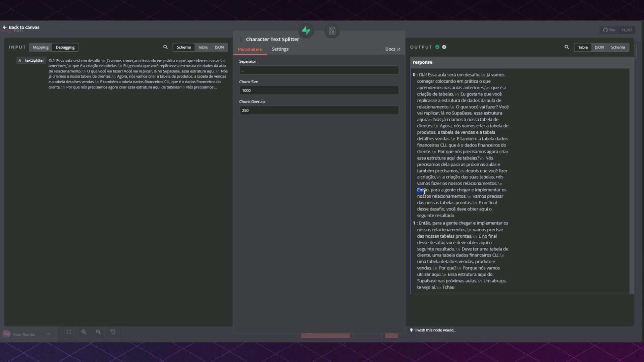Click the 'I wish this node would...' feedback link
The image size is (644, 362).
435,330
